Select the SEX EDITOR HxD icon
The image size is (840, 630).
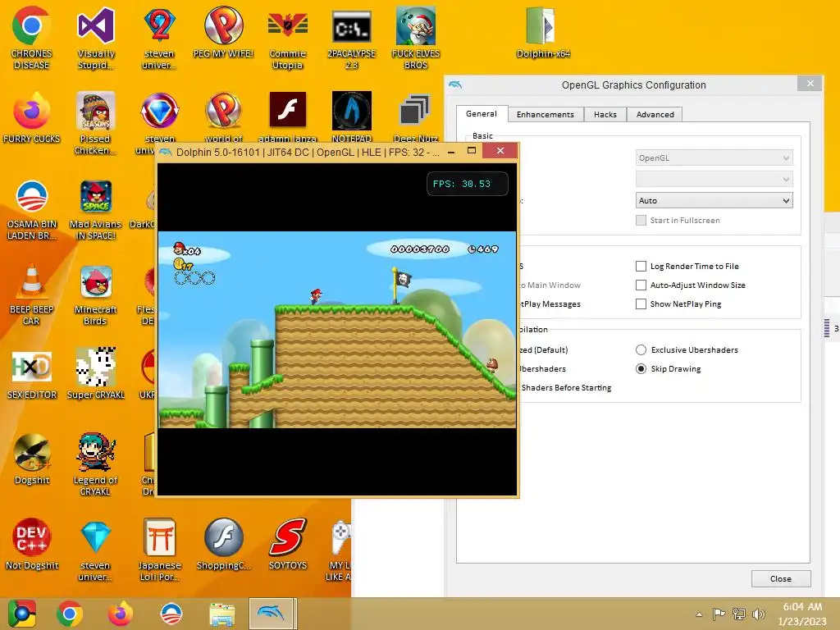click(x=31, y=374)
